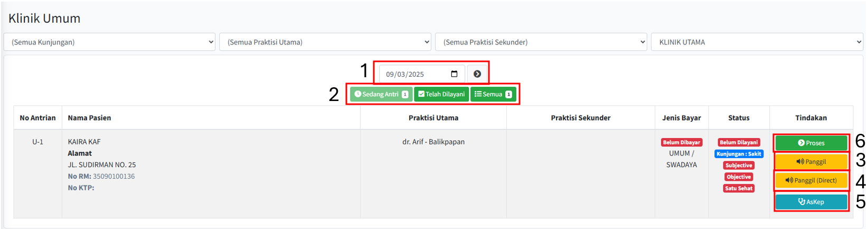The width and height of the screenshot is (868, 229).
Task: Expand the Semua Praktisi Sekunder dropdown
Action: coord(541,42)
